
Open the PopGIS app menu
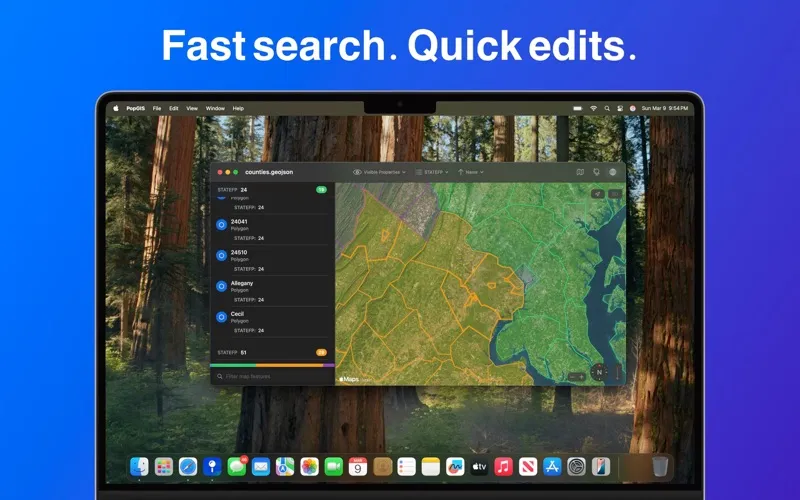pos(136,108)
